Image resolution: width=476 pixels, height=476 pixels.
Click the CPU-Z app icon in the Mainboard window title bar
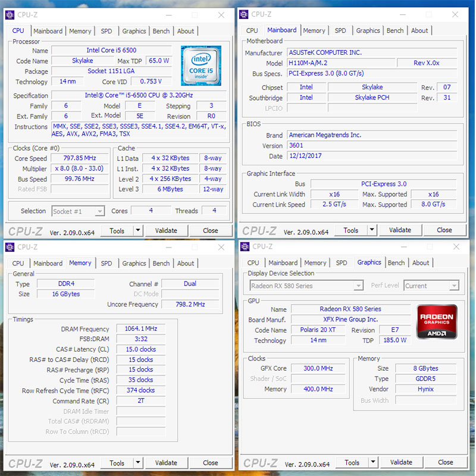[243, 14]
